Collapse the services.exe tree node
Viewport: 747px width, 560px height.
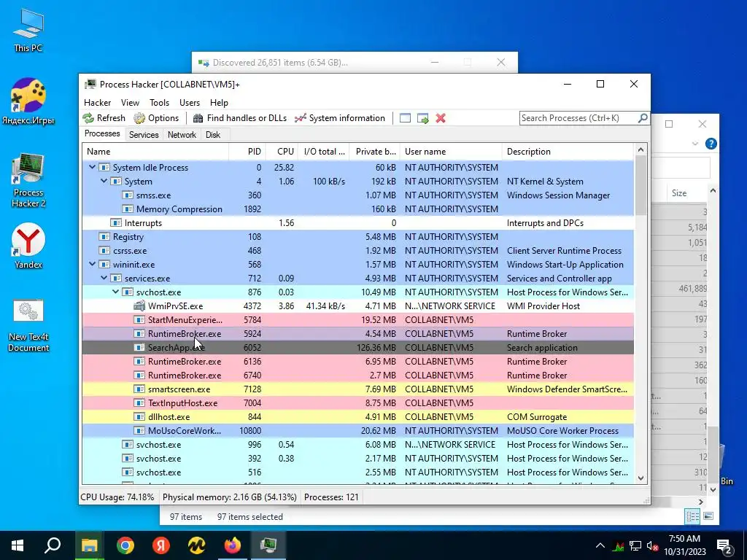(104, 278)
